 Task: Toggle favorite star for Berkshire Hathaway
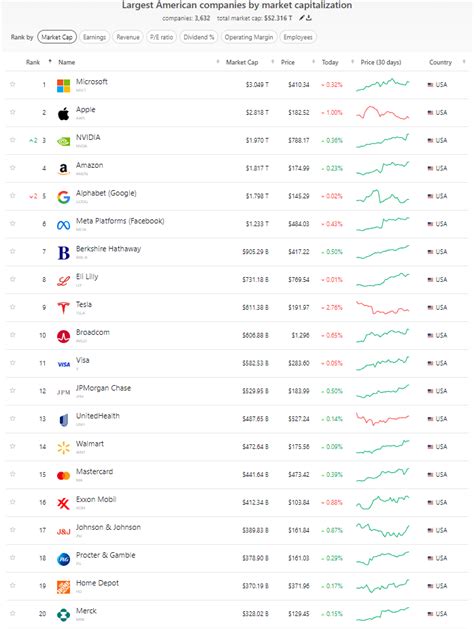(x=12, y=251)
